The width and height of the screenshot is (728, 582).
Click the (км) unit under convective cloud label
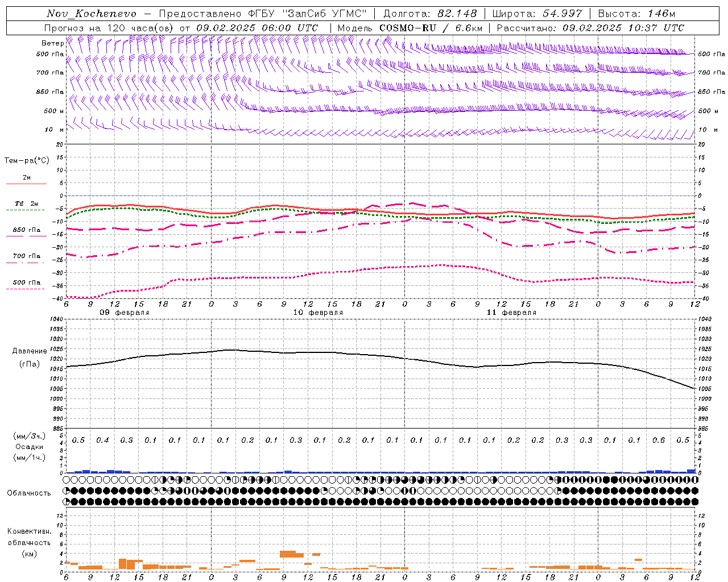click(29, 554)
